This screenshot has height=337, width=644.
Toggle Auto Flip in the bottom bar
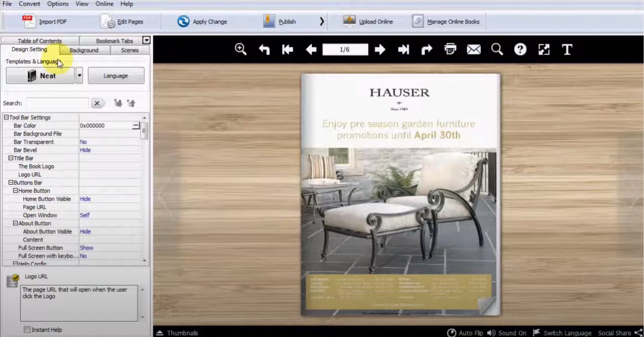point(465,333)
